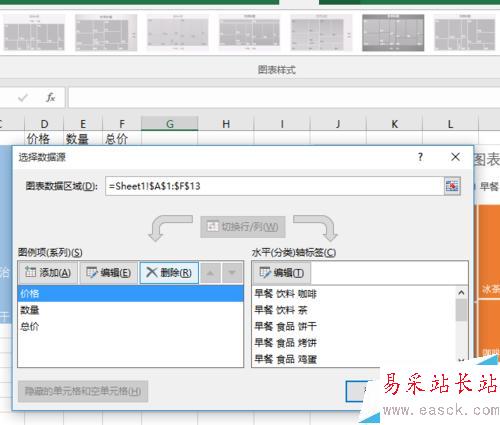Choose the first chart style thumbnail
Screen dimensions: 500x425
point(34,32)
